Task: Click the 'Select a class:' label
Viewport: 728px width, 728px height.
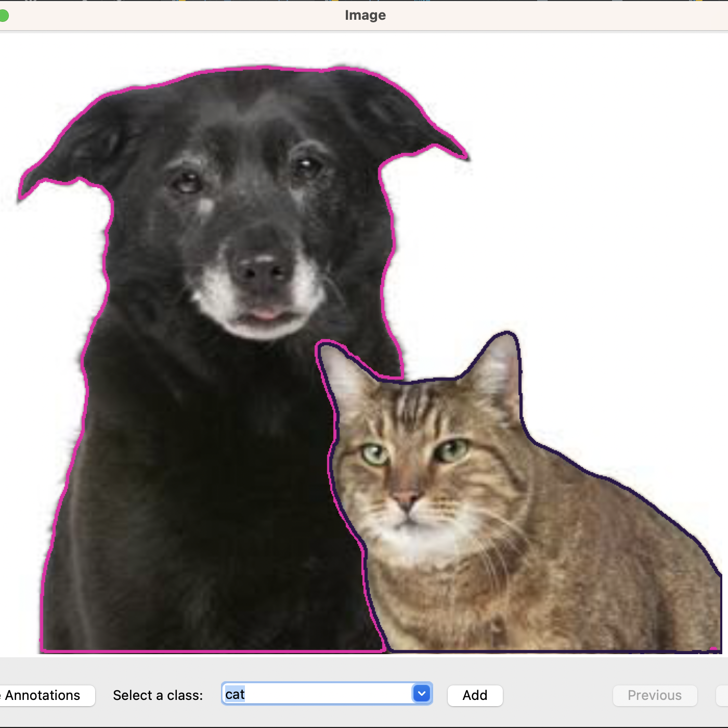Action: [x=158, y=695]
